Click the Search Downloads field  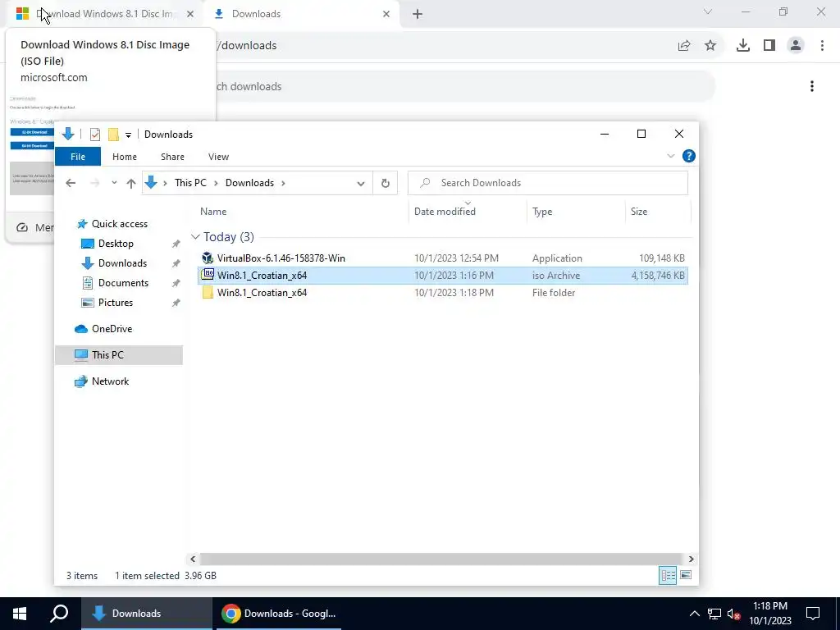pos(547,183)
